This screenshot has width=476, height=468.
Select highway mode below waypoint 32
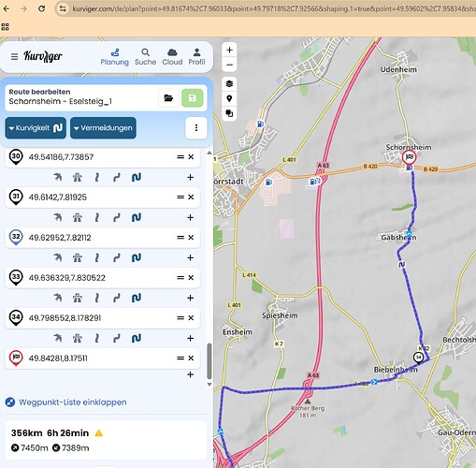point(78,257)
